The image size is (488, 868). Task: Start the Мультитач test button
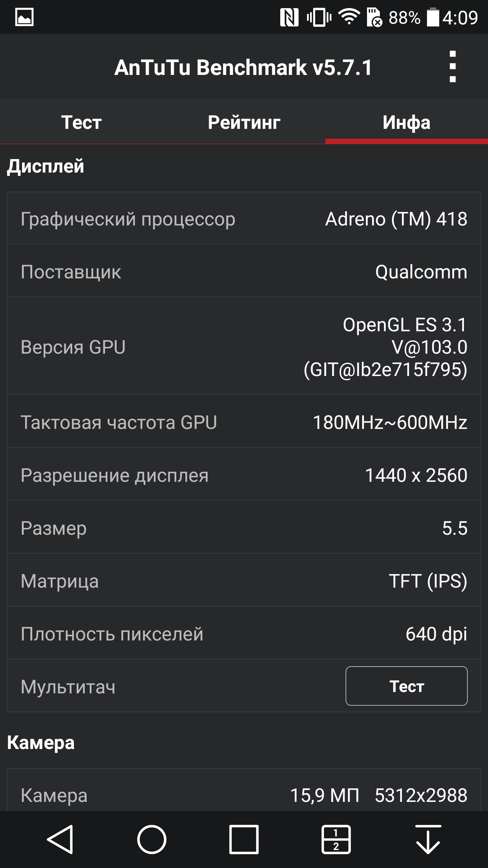coord(406,686)
